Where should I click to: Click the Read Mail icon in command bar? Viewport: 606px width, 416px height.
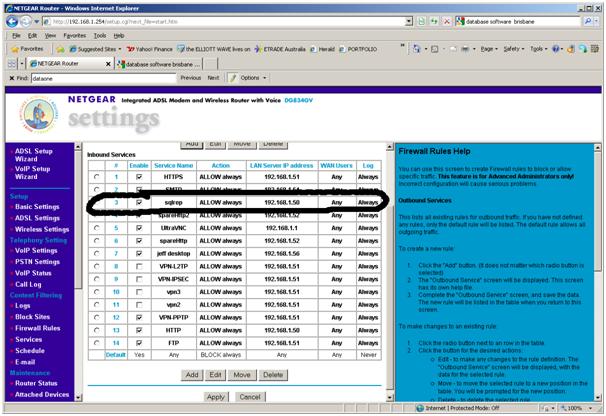(453, 49)
